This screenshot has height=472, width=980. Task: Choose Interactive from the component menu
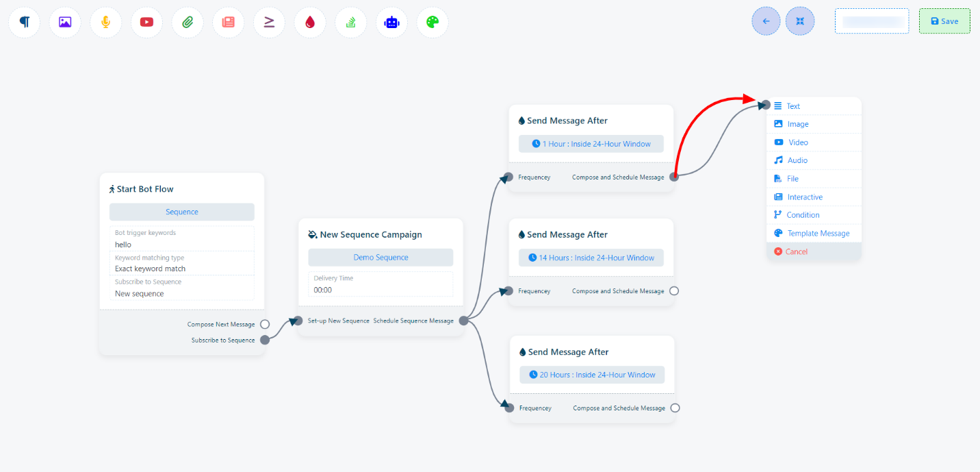click(x=804, y=197)
